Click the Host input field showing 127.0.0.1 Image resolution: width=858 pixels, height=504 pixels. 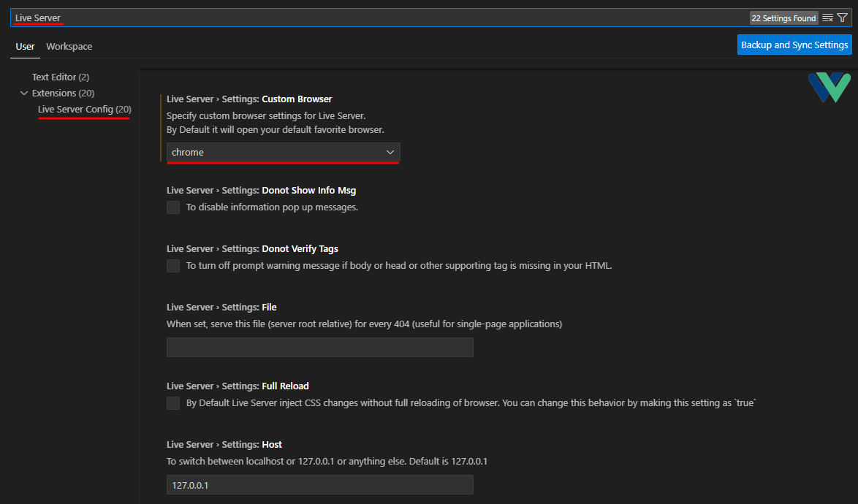(319, 485)
